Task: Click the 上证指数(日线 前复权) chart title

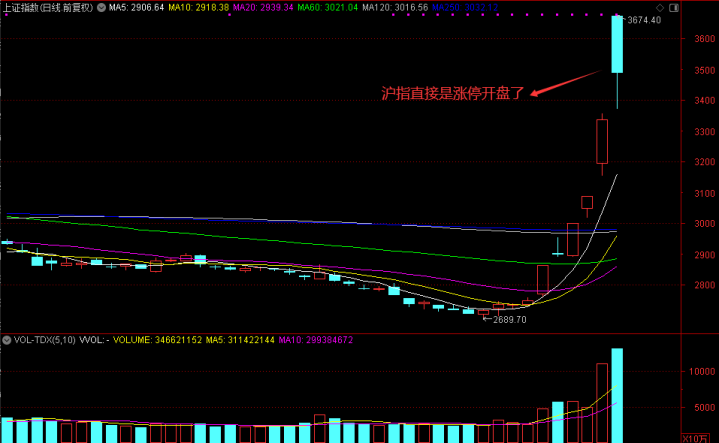Action: coord(48,7)
